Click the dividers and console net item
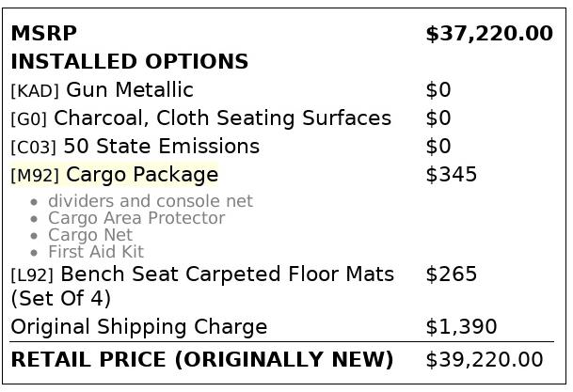This screenshot has width=573, height=392. (x=151, y=201)
